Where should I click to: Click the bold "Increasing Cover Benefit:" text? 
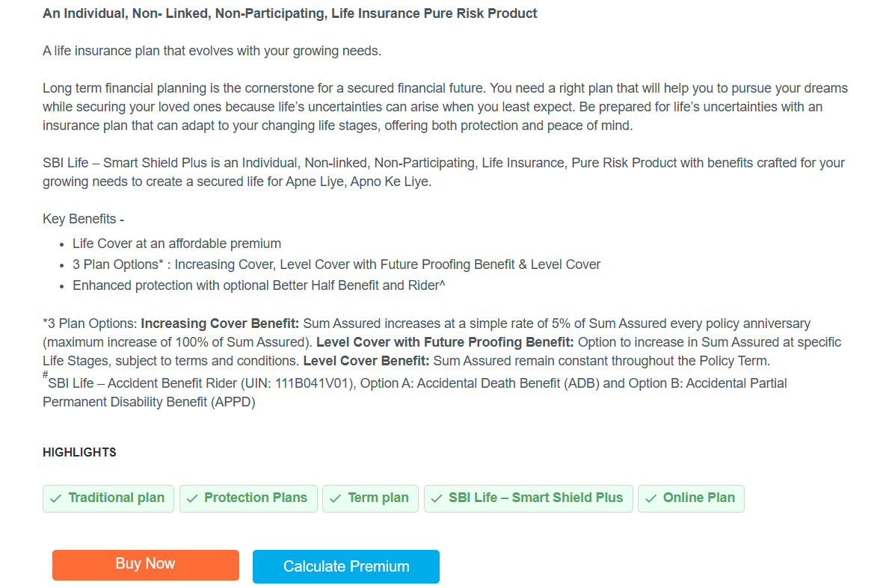[220, 324]
